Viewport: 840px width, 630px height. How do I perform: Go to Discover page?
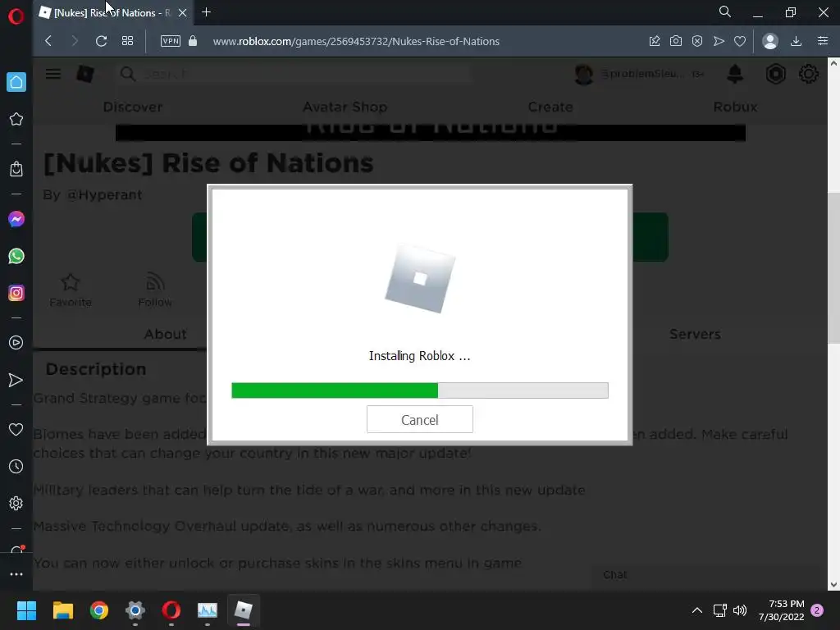click(132, 107)
